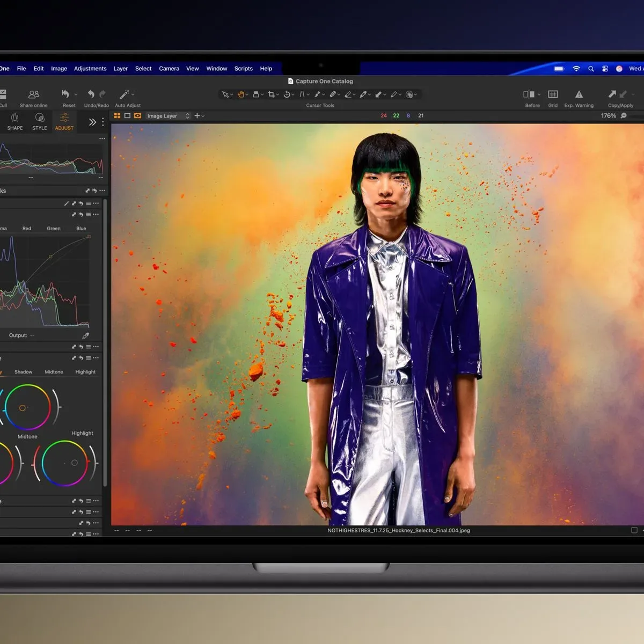Screen dimensions: 644x644
Task: Click the curve Output value field
Action: click(x=32, y=335)
